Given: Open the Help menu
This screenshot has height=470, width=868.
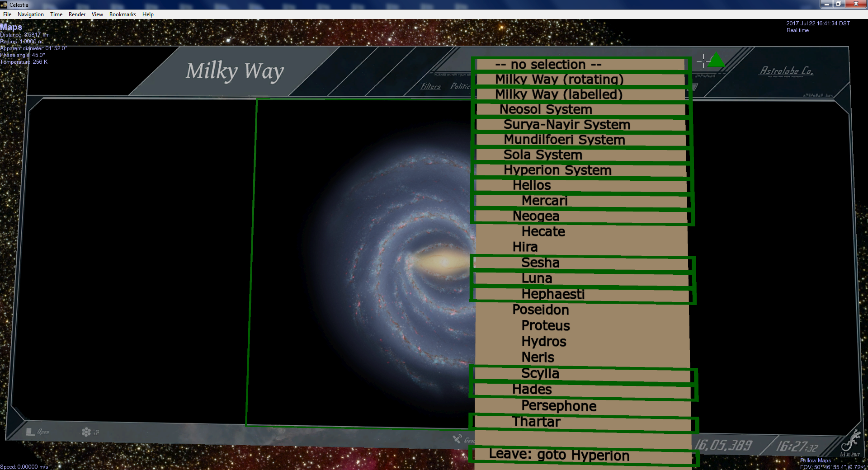Looking at the screenshot, I should pos(148,14).
